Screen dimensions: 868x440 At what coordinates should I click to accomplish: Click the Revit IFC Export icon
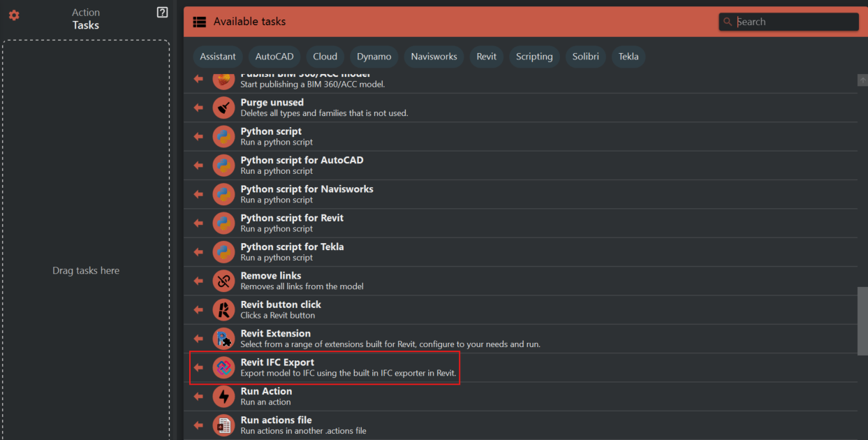[x=223, y=367]
